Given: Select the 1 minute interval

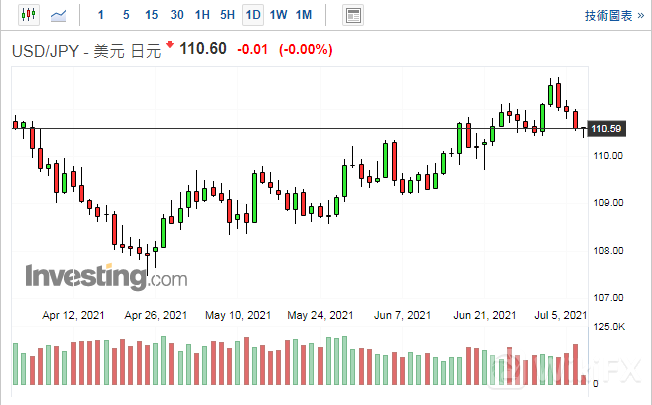Looking at the screenshot, I should pos(100,15).
